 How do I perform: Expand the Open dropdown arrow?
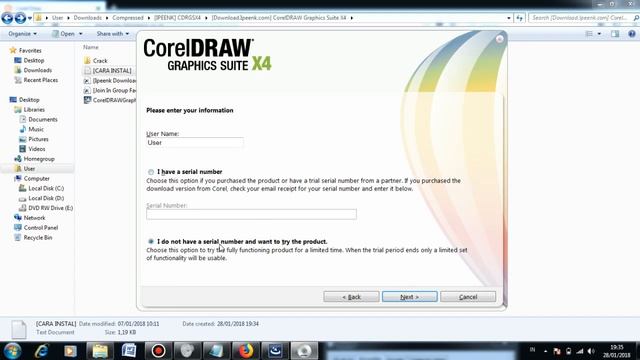pos(80,33)
